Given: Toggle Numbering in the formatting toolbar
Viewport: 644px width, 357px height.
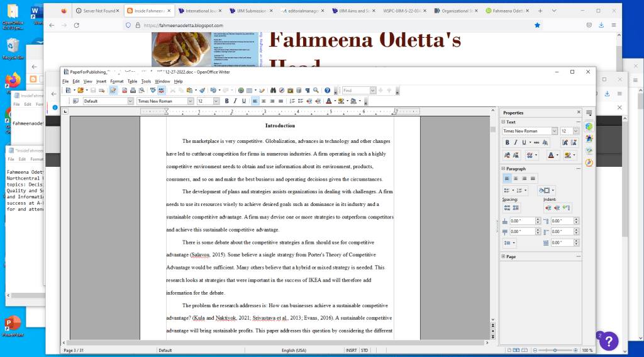Looking at the screenshot, I should click(292, 101).
